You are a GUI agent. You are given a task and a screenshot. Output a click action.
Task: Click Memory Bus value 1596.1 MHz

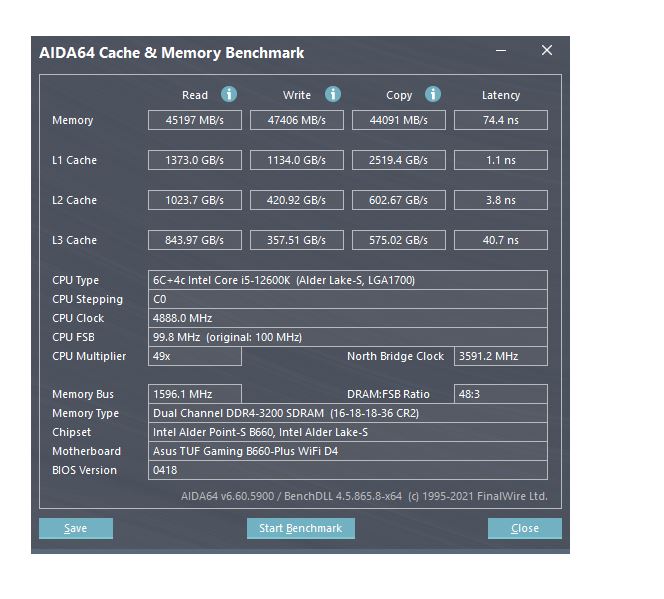point(195,394)
